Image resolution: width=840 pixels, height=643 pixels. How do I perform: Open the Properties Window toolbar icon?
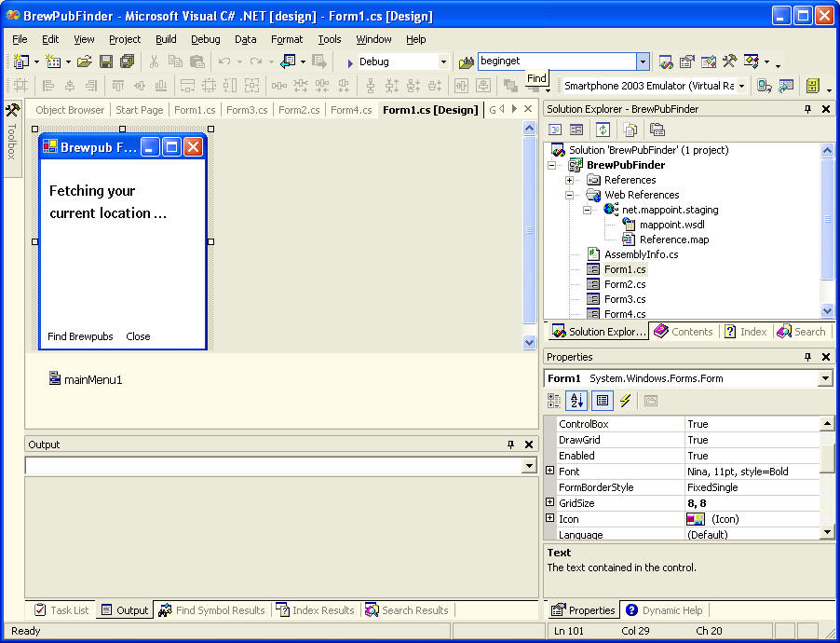tap(686, 62)
